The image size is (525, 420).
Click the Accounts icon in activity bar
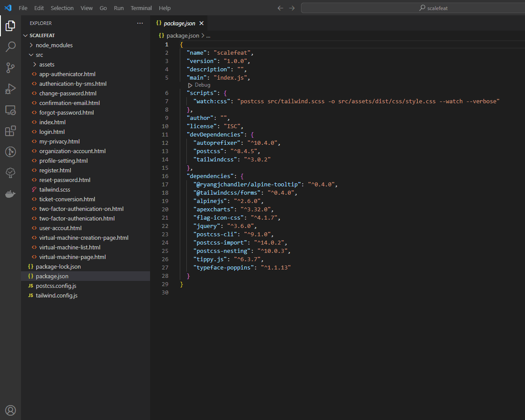point(10,410)
